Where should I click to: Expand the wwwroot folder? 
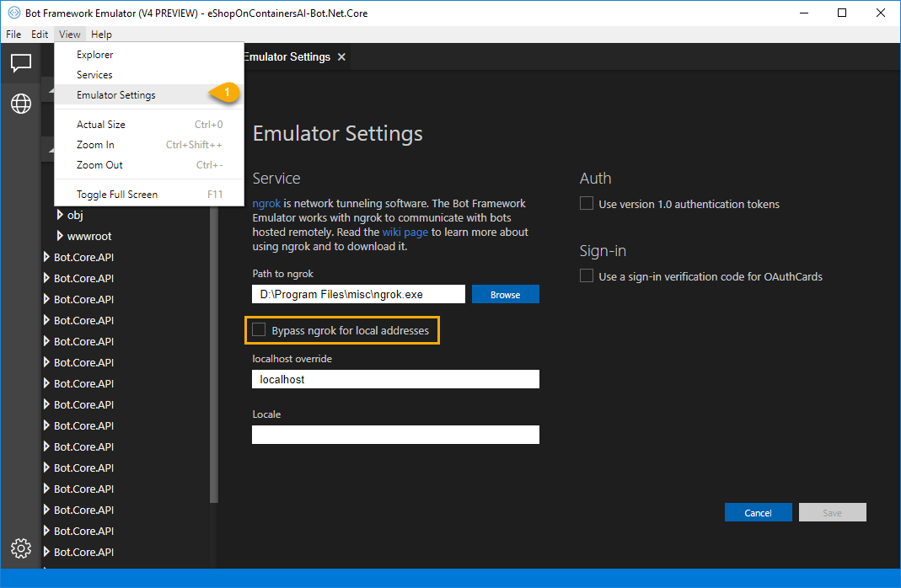pos(60,236)
